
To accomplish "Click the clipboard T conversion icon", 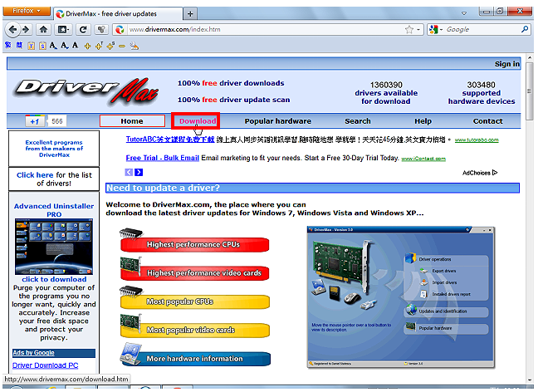I will pos(32,46).
